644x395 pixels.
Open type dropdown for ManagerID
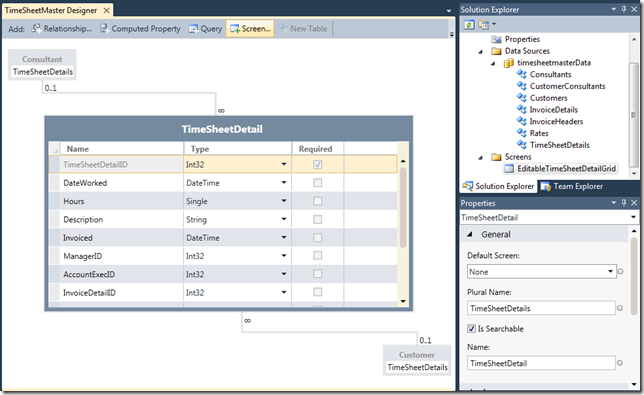coord(284,255)
